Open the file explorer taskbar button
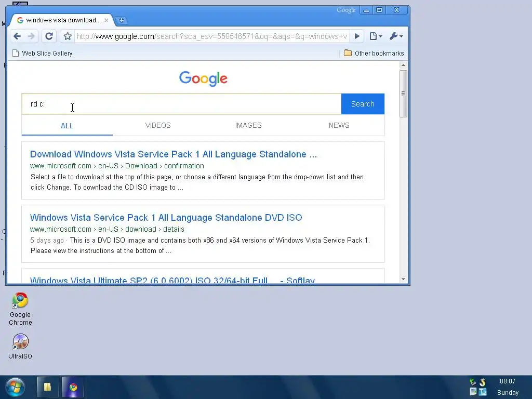 coord(47,387)
